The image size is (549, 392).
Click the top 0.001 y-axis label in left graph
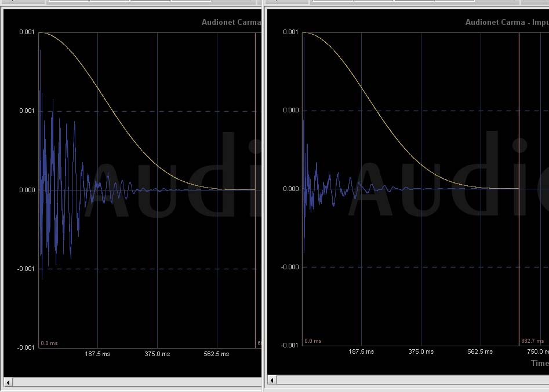point(27,32)
